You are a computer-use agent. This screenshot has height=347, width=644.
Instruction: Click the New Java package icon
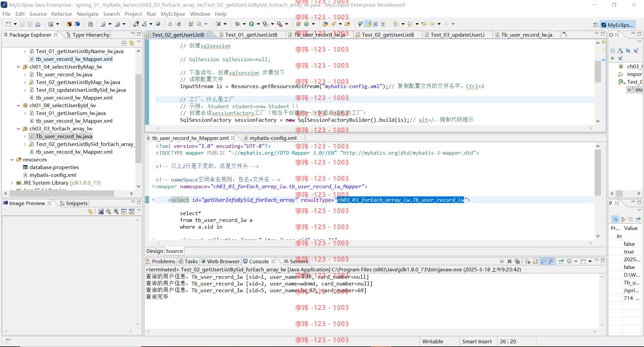(x=298, y=24)
